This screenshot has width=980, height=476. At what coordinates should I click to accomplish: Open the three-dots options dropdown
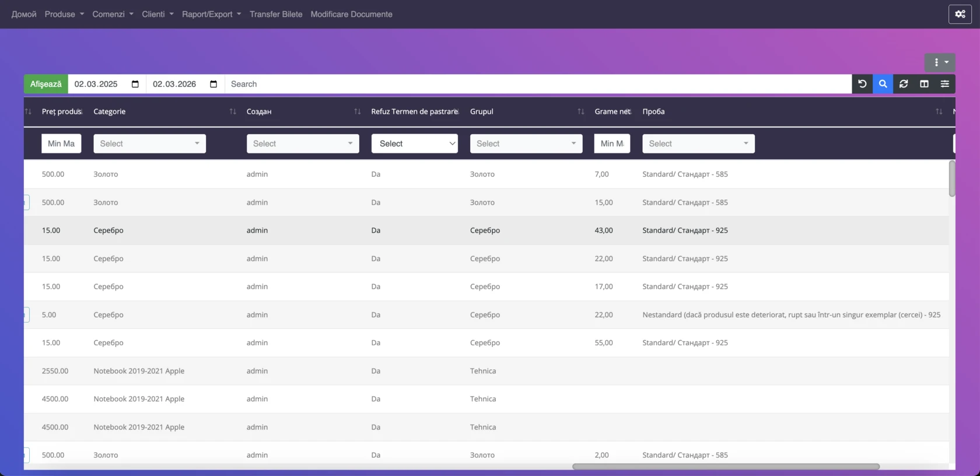tap(940, 62)
